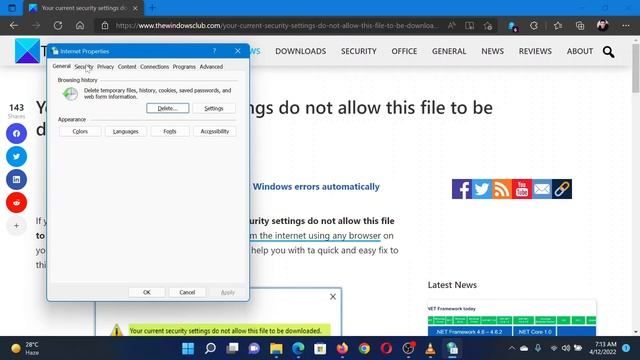Switch to the Content tab
Screen dimensions: 640x360
pyautogui.click(x=127, y=67)
